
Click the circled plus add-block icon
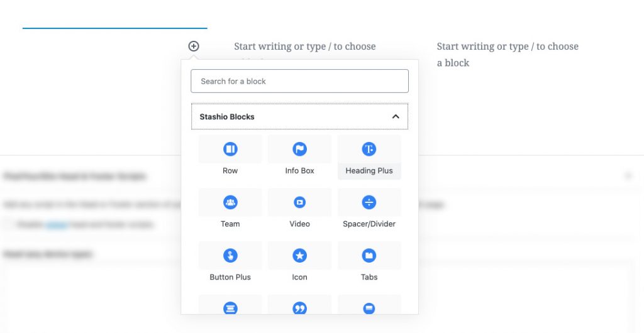pos(194,46)
